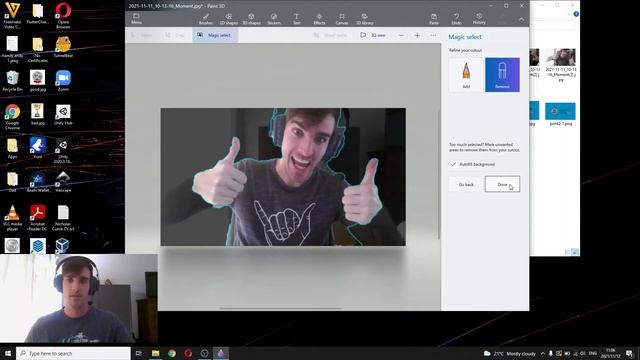The image size is (640, 360).
Task: Click the thumbs-up photo on canvas
Action: tap(283, 177)
